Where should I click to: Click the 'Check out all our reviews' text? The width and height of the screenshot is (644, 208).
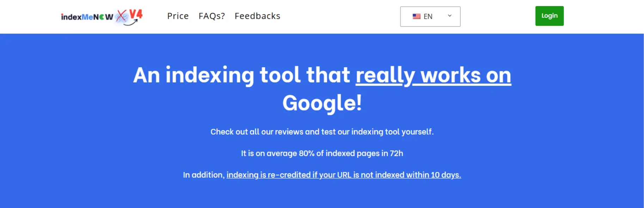(322, 132)
